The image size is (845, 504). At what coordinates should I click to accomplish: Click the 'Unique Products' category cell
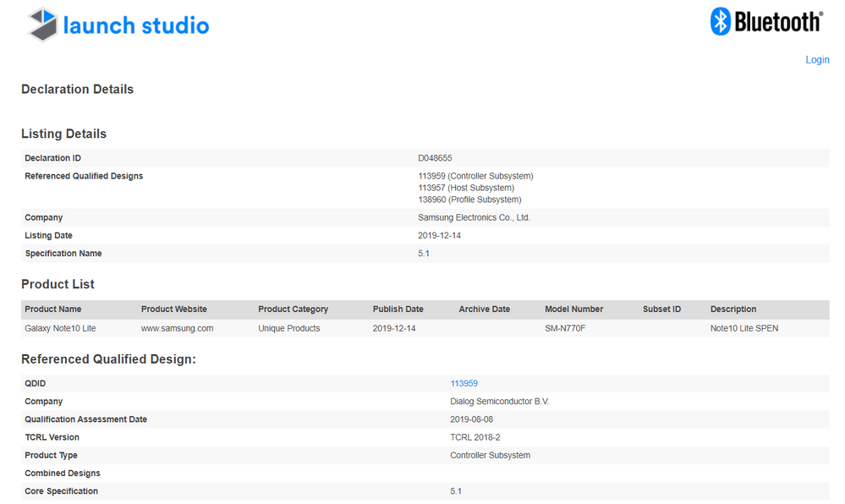pyautogui.click(x=288, y=328)
